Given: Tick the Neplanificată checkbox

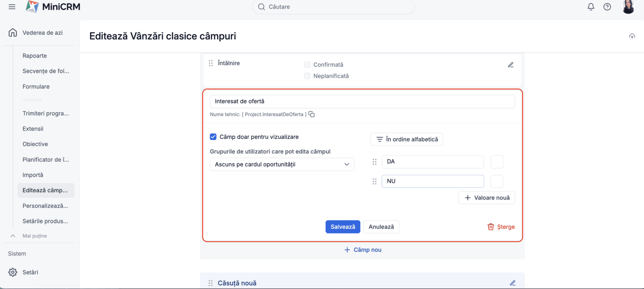Looking at the screenshot, I should click(307, 76).
